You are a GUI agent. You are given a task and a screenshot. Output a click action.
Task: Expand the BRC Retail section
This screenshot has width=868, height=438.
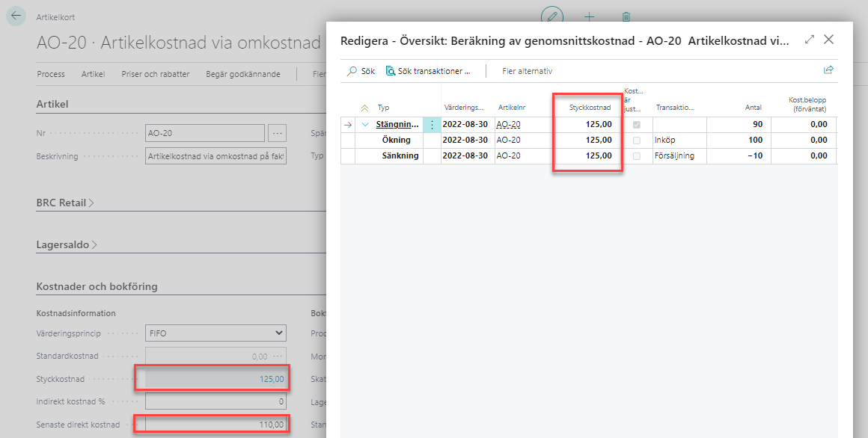[65, 203]
